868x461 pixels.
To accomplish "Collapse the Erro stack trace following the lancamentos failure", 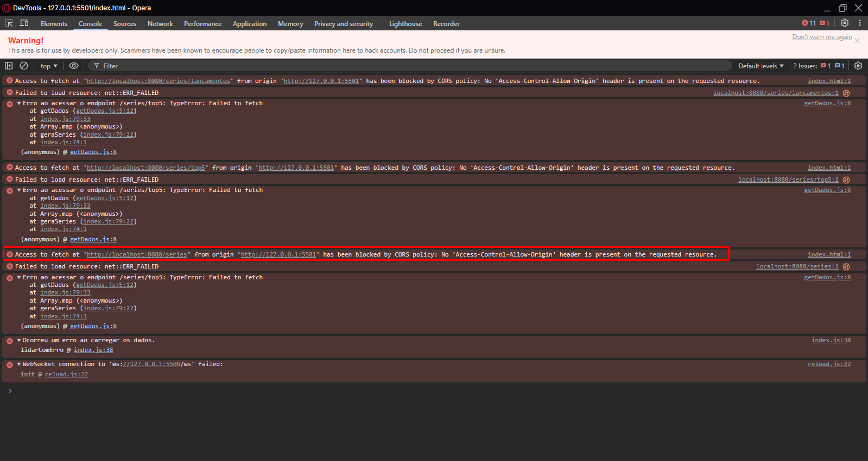I will coord(19,103).
